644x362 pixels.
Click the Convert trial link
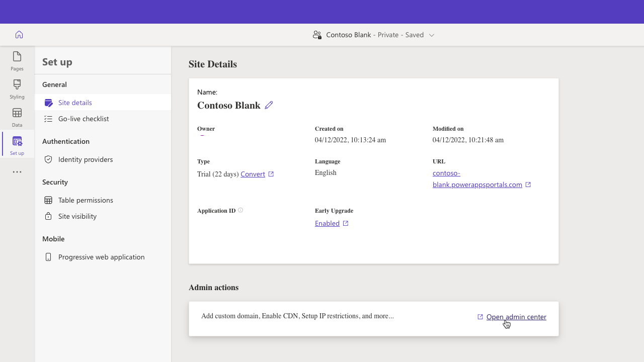click(253, 173)
